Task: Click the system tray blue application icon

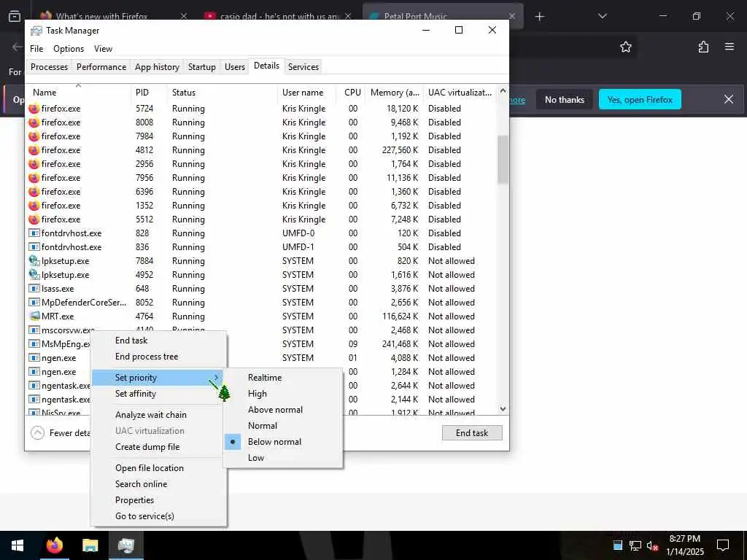Action: [617, 545]
